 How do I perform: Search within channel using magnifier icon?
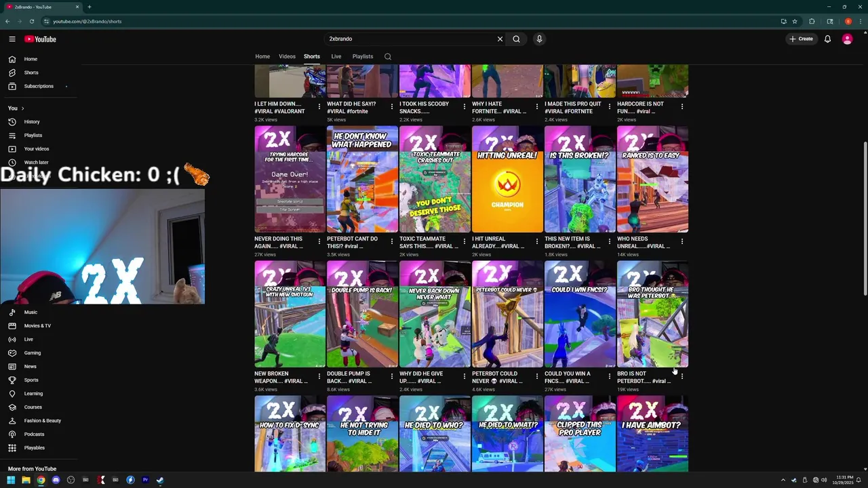point(388,56)
